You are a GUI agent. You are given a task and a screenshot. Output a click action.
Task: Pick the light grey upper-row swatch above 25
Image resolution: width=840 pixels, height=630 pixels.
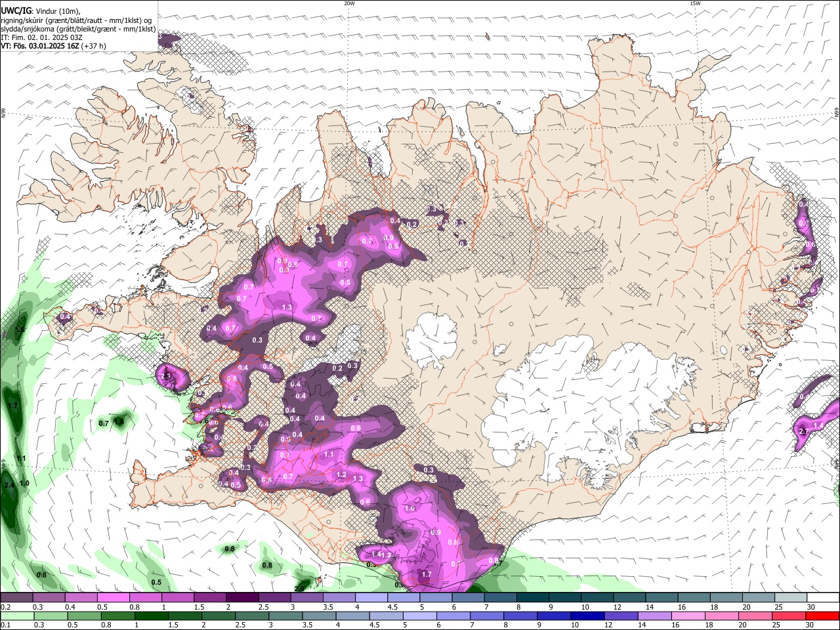point(790,598)
